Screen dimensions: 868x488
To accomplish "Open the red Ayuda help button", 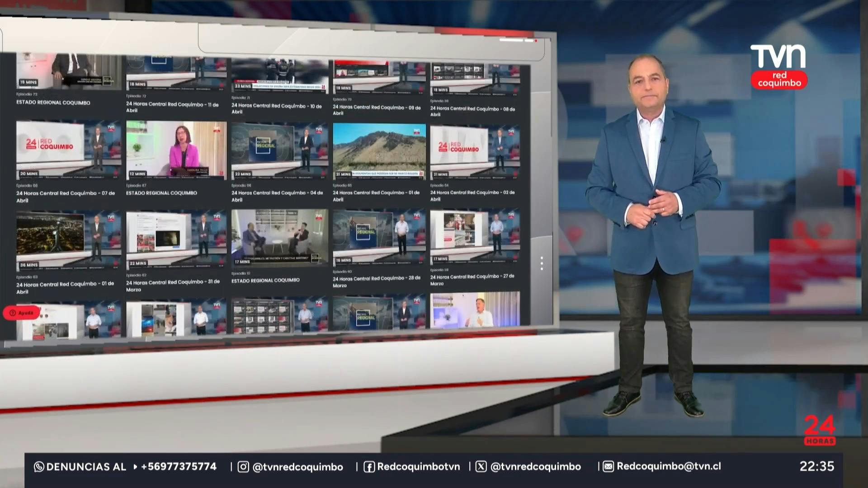I will (x=21, y=313).
